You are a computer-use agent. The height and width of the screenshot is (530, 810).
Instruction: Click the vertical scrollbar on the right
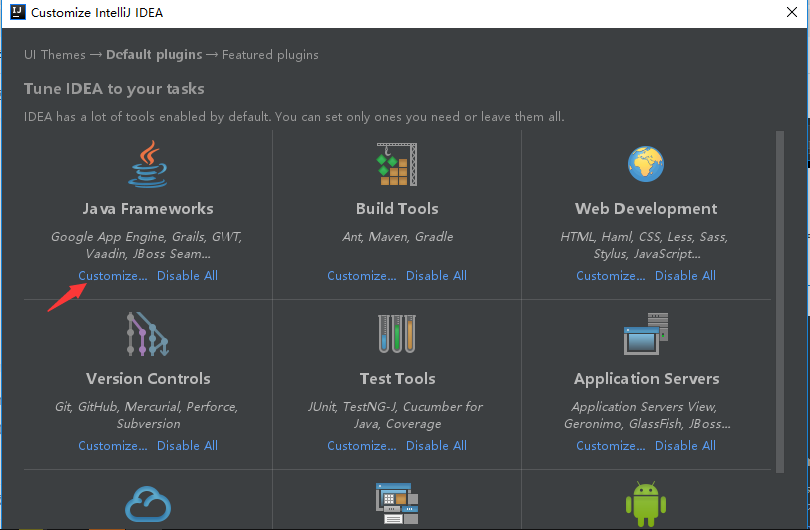(780, 300)
